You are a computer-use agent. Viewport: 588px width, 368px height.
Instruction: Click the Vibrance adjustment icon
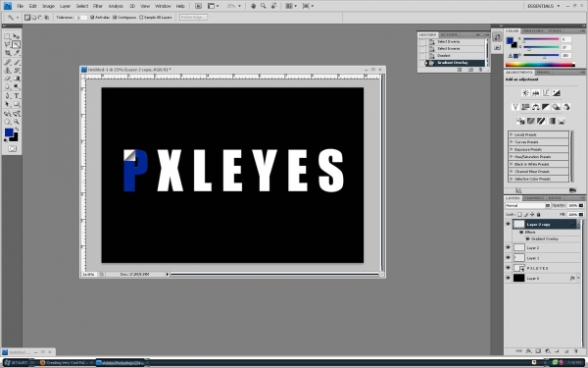(x=515, y=107)
